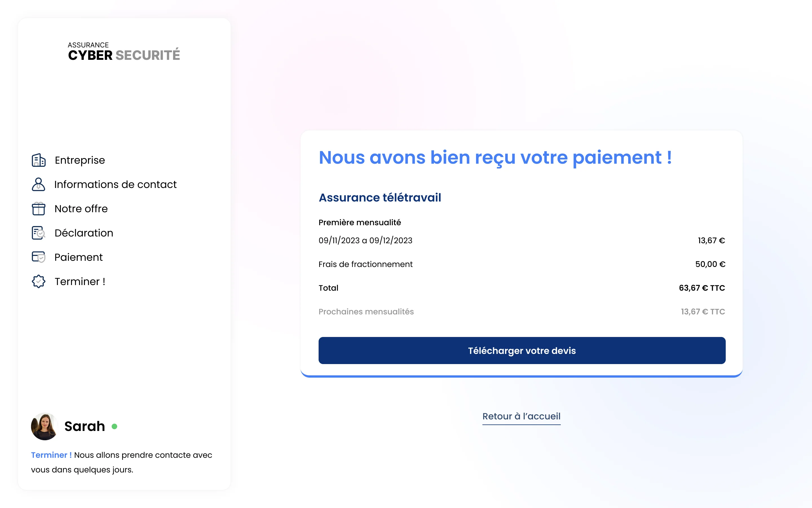Click Sarah's green online status dot
The width and height of the screenshot is (812, 508).
(114, 426)
